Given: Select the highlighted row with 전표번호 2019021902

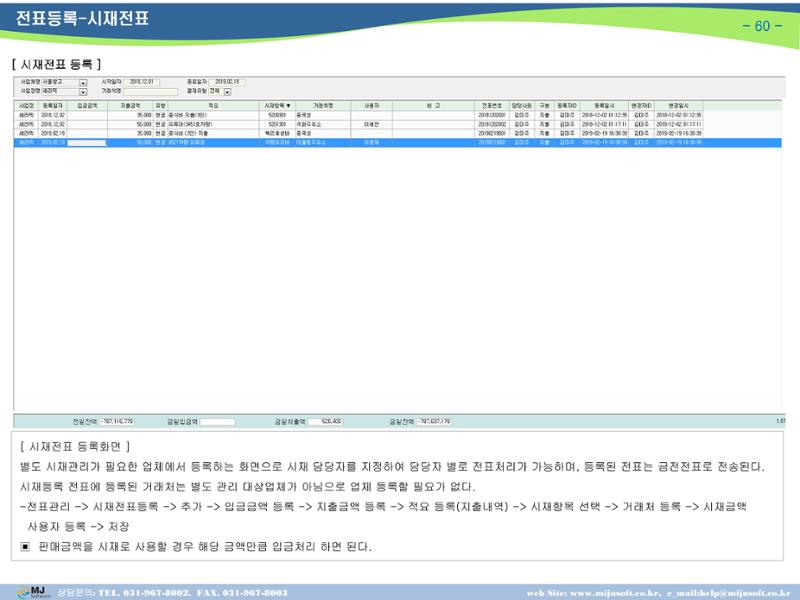Looking at the screenshot, I should (397, 143).
